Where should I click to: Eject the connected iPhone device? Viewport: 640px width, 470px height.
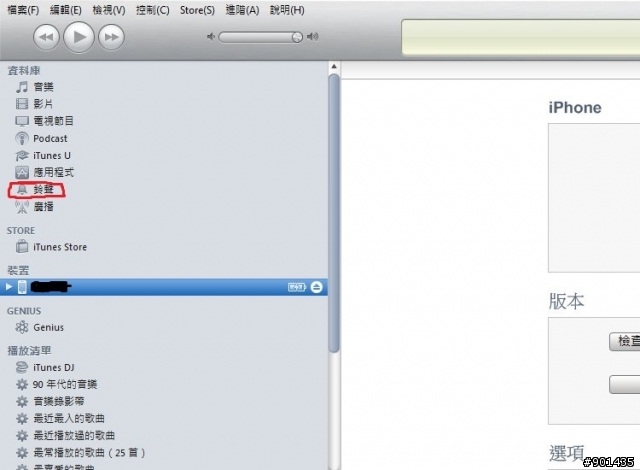pyautogui.click(x=316, y=287)
